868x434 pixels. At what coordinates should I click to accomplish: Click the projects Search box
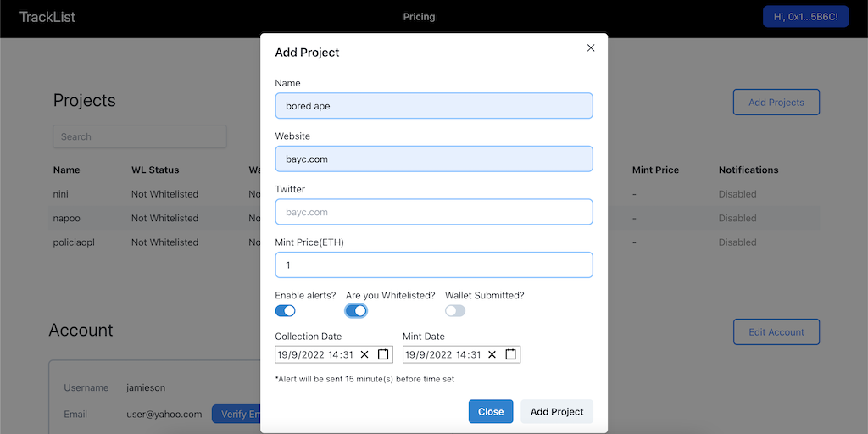tap(140, 136)
